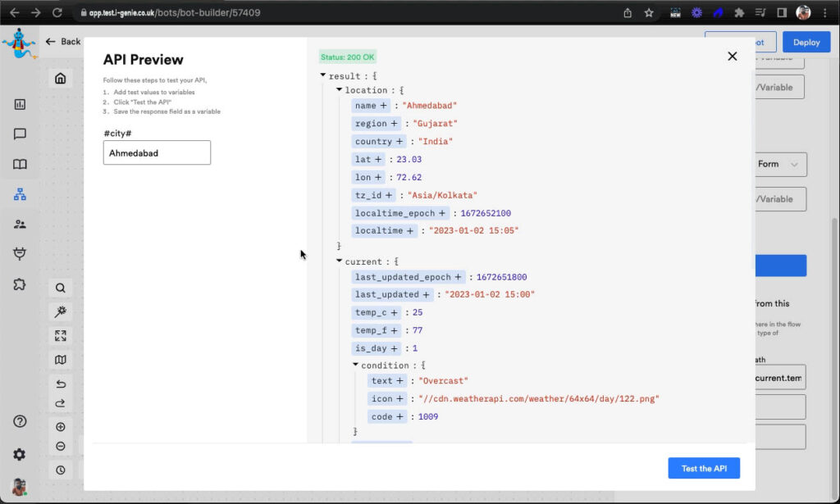The height and width of the screenshot is (504, 840).
Task: Click the undo arrow on canvas toolbar
Action: tap(61, 384)
